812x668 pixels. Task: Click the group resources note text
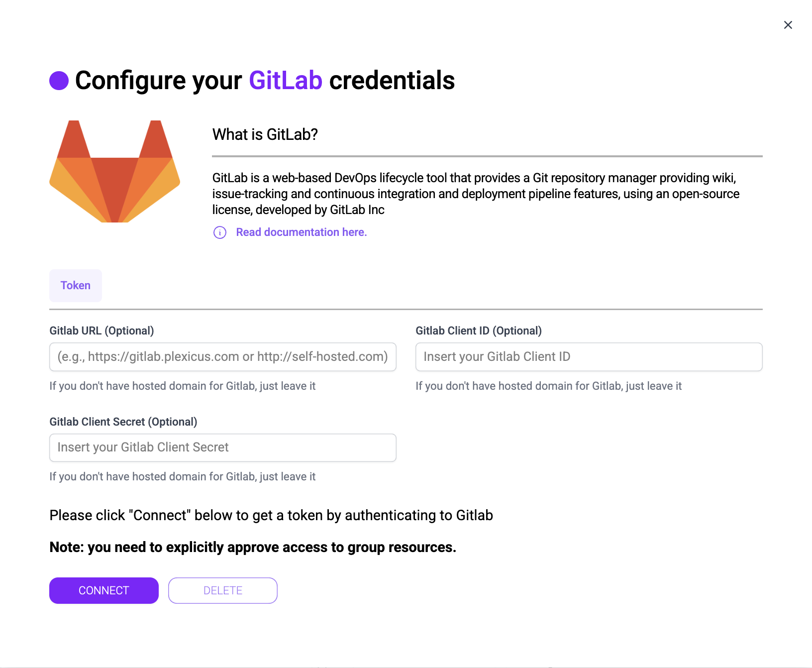(252, 547)
